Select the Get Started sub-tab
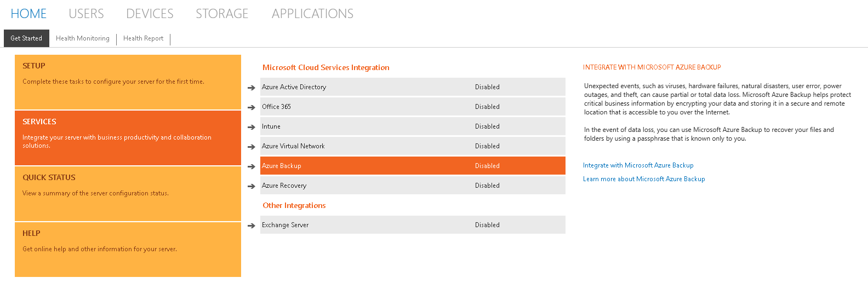The width and height of the screenshot is (868, 289). (26, 38)
